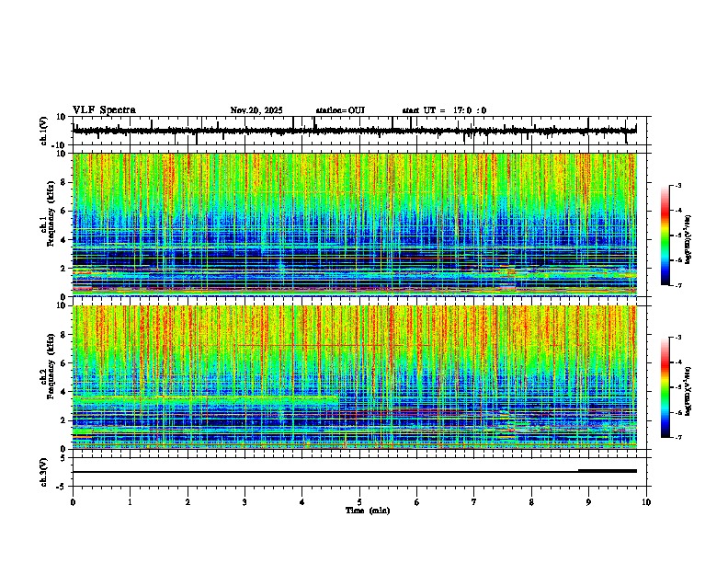Click the ch.2 spectrogram color bar
This screenshot has height=563, width=728.
point(665,387)
